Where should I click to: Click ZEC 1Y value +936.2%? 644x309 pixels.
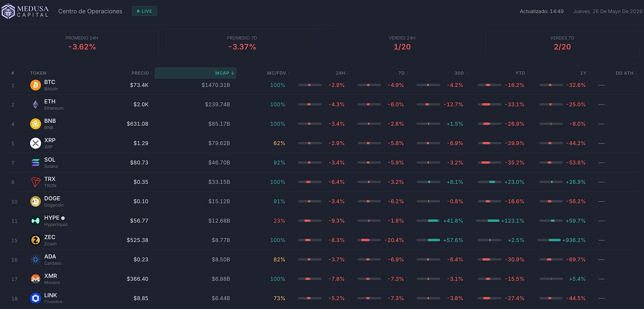[574, 240]
